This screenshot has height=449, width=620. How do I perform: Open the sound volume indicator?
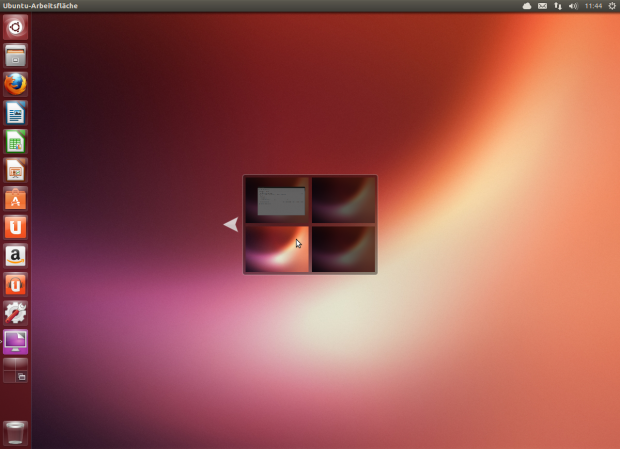click(573, 6)
